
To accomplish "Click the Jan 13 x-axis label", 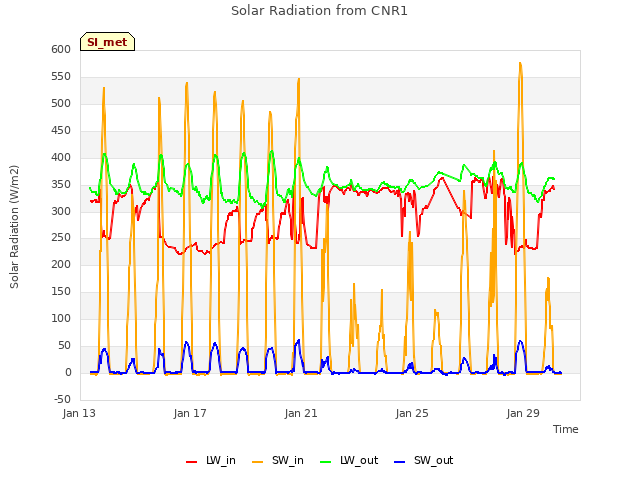I will (x=79, y=413).
